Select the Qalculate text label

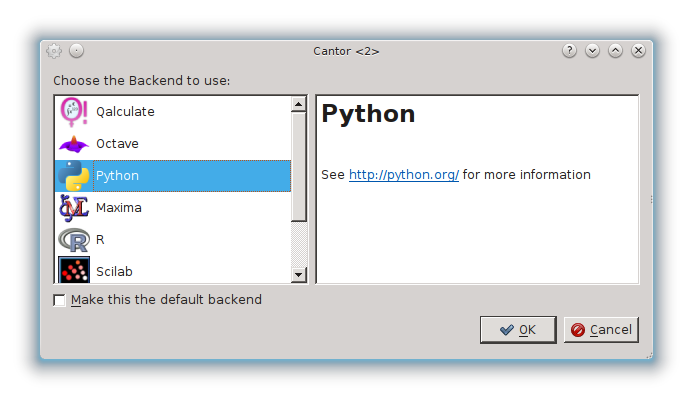[x=125, y=112]
